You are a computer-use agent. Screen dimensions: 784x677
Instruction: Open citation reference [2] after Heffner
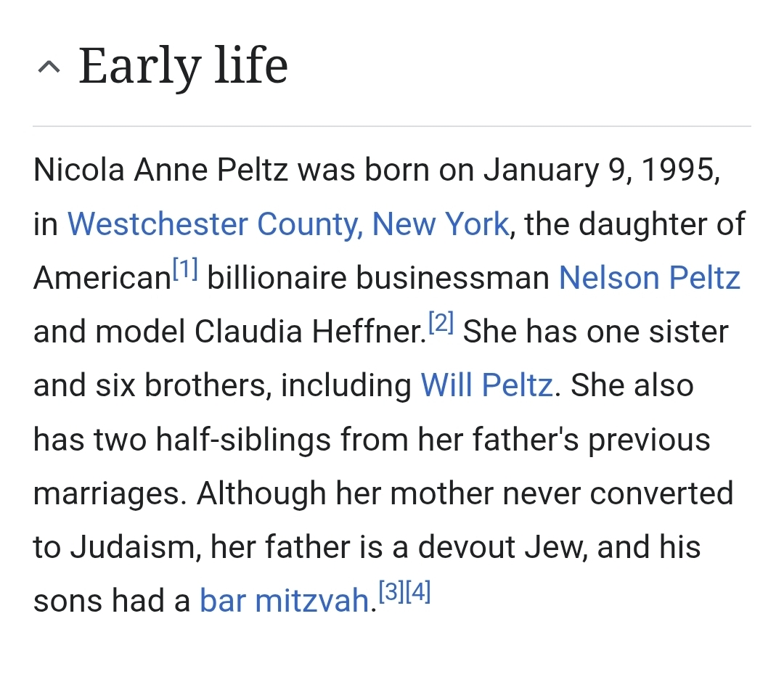(x=441, y=323)
